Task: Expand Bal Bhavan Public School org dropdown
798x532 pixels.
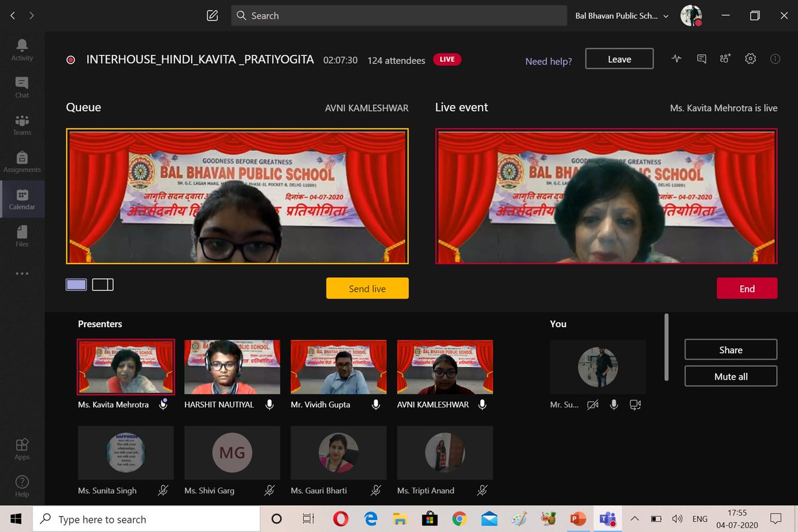Action: click(622, 15)
